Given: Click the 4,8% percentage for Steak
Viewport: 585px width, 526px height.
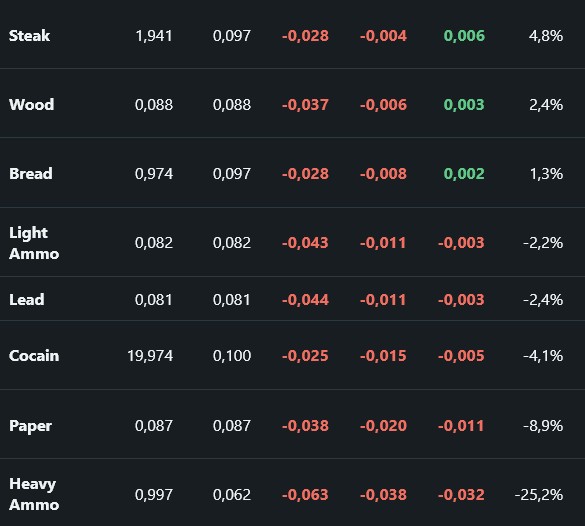Looking at the screenshot, I should tap(546, 36).
